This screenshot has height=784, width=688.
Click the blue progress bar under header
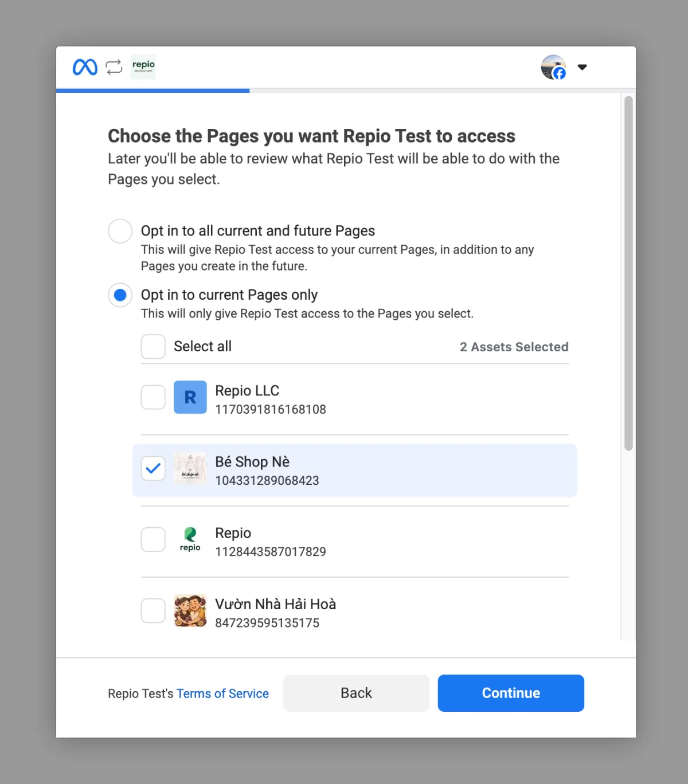pyautogui.click(x=153, y=91)
